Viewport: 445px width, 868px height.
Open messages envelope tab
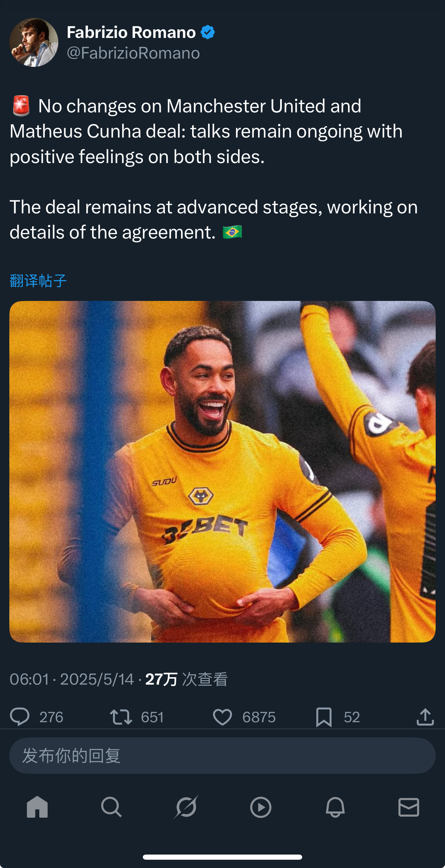[409, 807]
